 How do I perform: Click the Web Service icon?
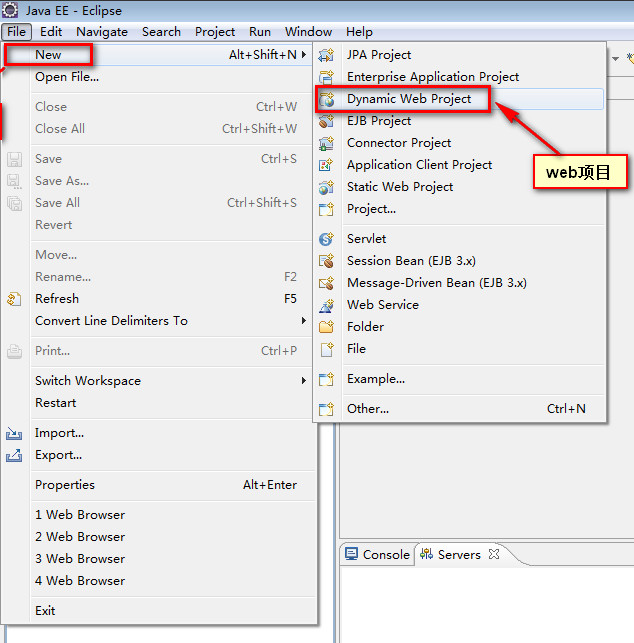coord(326,305)
